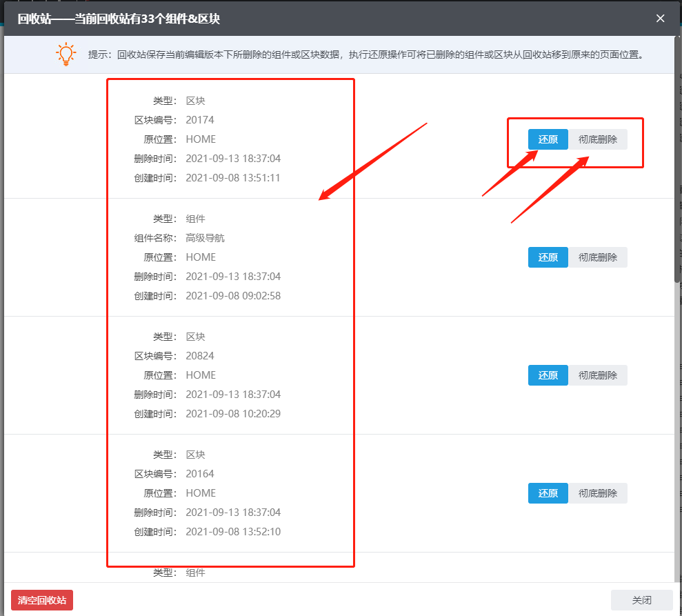Image resolution: width=682 pixels, height=616 pixels.
Task: Permanently delete block 20164
Action: pos(598,493)
